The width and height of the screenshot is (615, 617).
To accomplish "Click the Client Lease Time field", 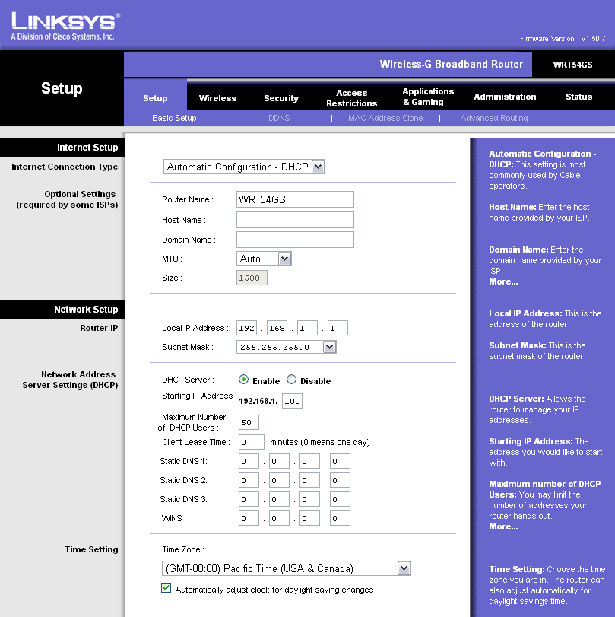I will [252, 442].
